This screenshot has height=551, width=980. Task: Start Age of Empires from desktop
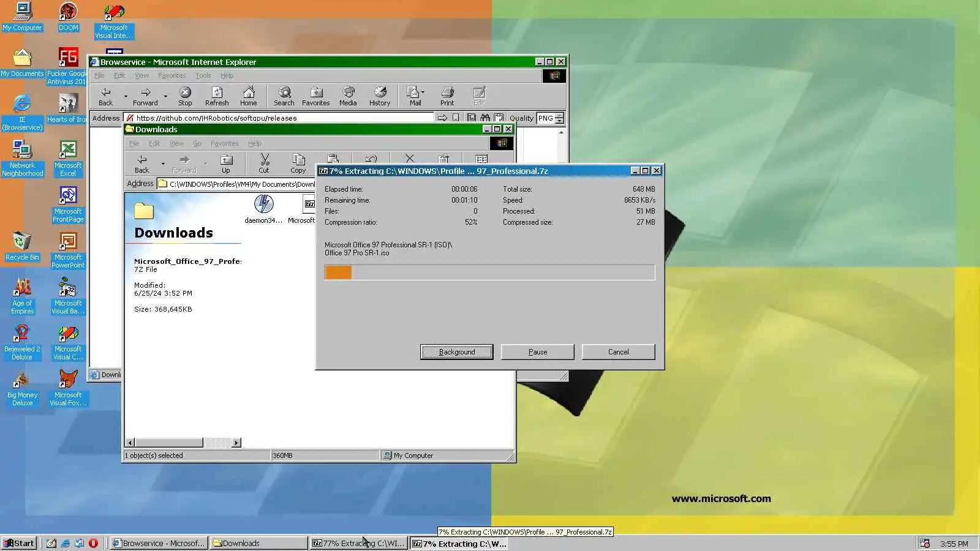pos(22,296)
